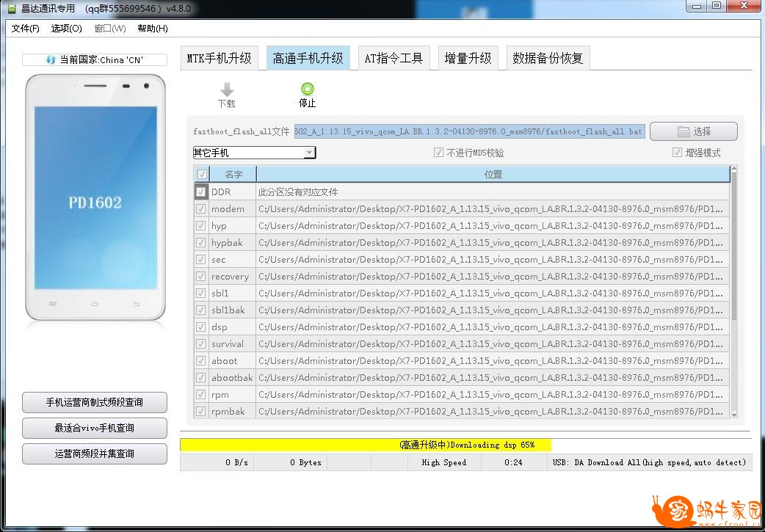This screenshot has height=532, width=765.
Task: Click the 0:24 elapsed time status
Action: pyautogui.click(x=513, y=462)
